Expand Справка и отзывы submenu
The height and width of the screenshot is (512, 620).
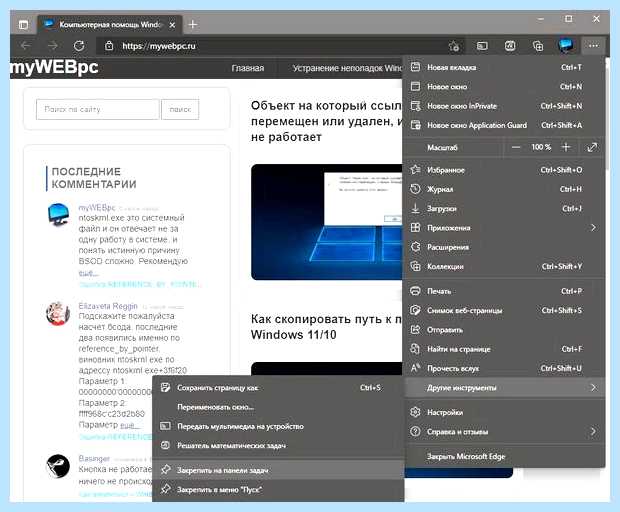tap(503, 432)
